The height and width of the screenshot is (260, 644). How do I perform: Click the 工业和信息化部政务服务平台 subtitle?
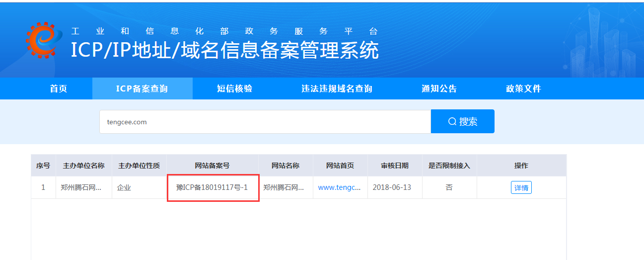(x=224, y=31)
